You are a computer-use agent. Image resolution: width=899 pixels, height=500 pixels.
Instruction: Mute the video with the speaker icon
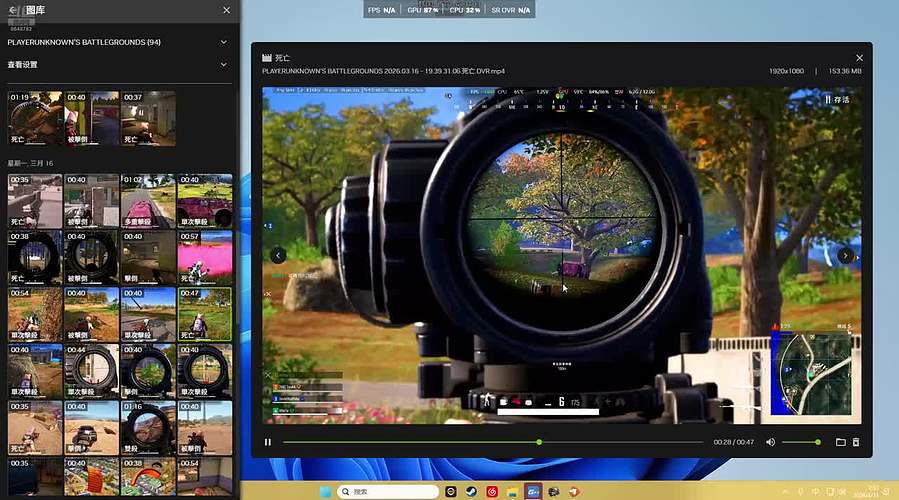coord(770,442)
